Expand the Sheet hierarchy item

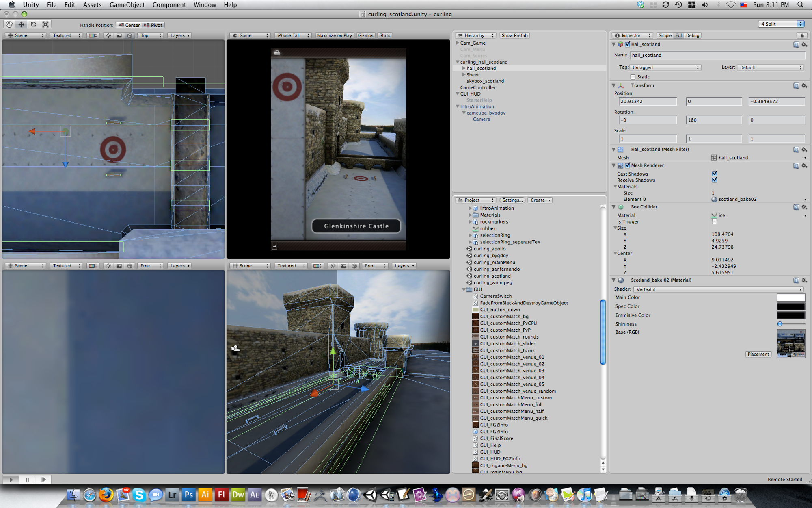pos(464,75)
